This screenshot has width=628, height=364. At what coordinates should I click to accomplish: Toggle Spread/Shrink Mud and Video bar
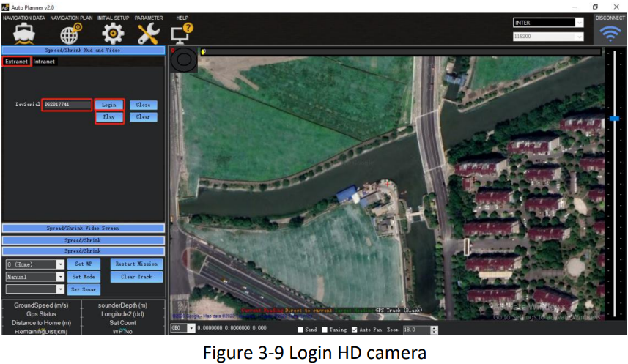[84, 50]
